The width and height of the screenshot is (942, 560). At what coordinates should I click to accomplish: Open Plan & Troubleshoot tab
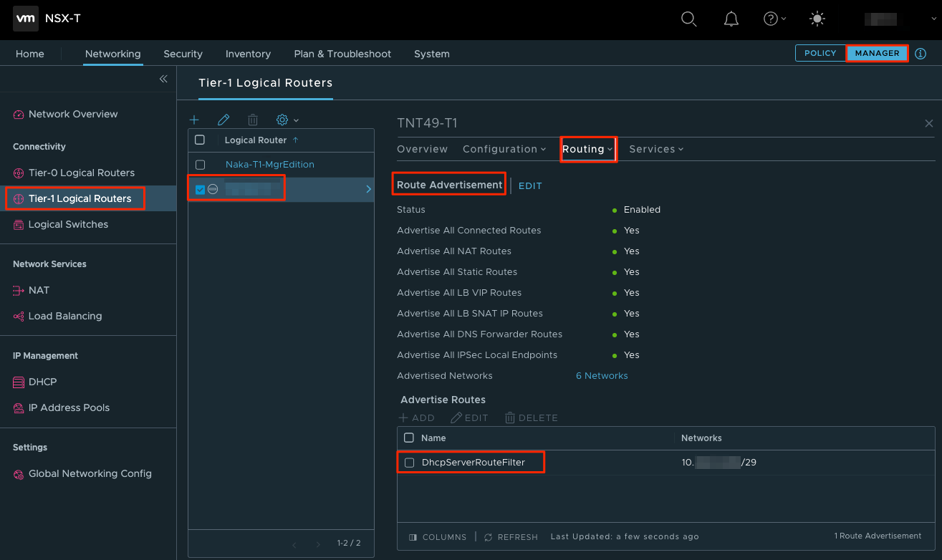pyautogui.click(x=342, y=54)
